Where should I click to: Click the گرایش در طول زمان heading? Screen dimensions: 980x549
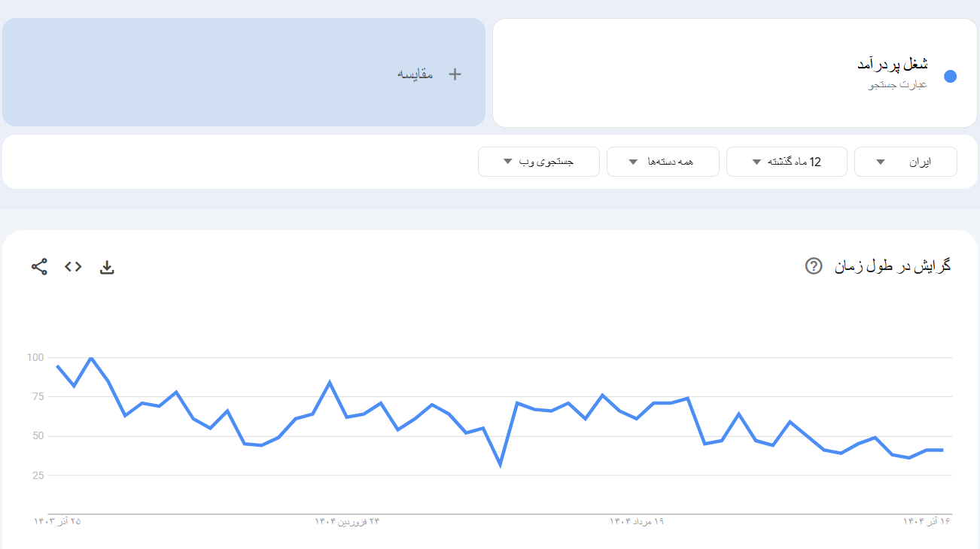(893, 266)
